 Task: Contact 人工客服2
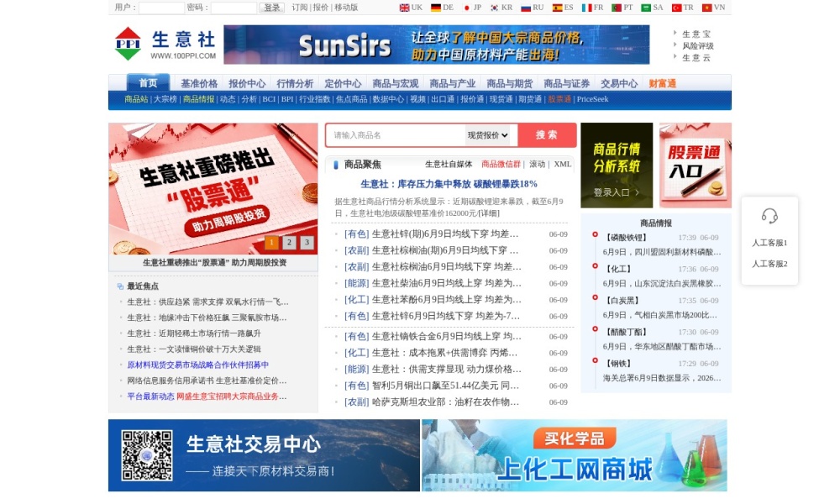click(x=769, y=264)
